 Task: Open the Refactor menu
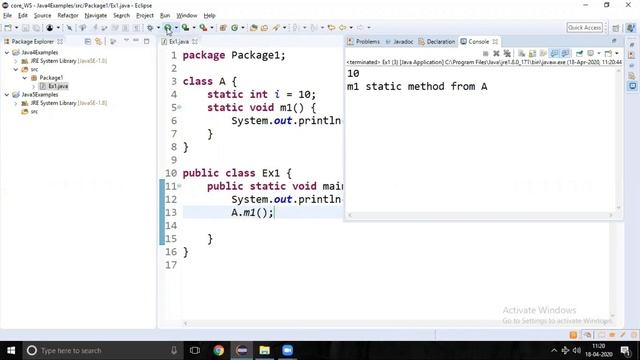click(x=68, y=16)
